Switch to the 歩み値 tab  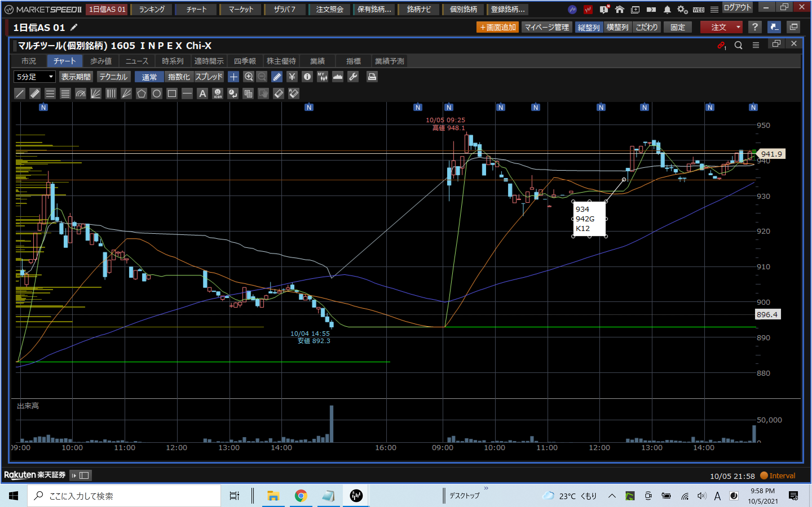click(101, 61)
